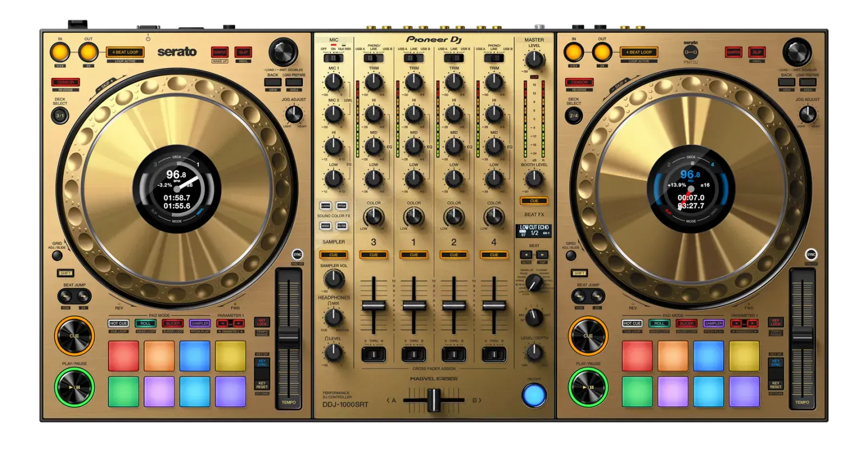Click the crossfader knob
The height and width of the screenshot is (451, 868).
[x=434, y=400]
